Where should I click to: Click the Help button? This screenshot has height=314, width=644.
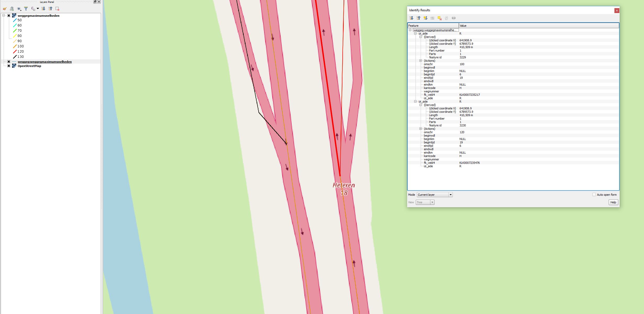tap(613, 202)
